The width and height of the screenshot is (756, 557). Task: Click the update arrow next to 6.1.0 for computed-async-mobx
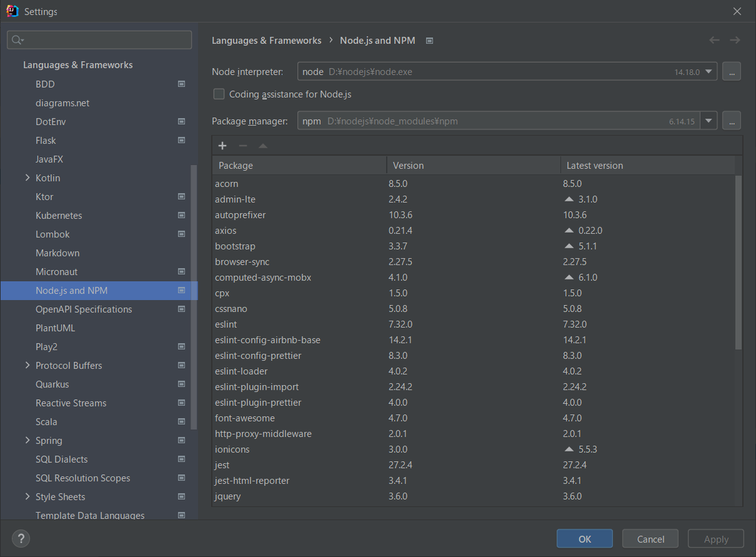tap(570, 277)
